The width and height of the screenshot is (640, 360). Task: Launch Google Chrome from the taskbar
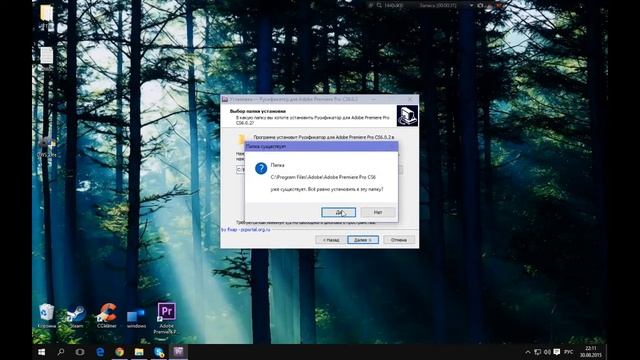click(x=120, y=351)
